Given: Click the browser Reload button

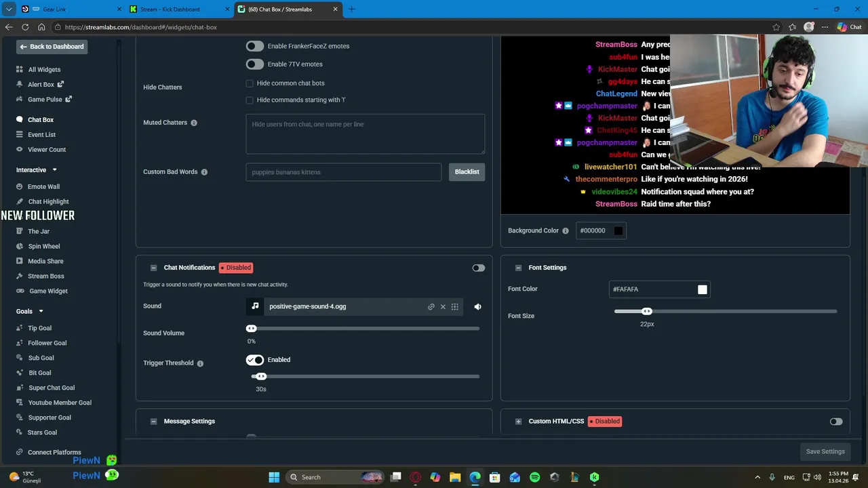Looking at the screenshot, I should (x=25, y=27).
